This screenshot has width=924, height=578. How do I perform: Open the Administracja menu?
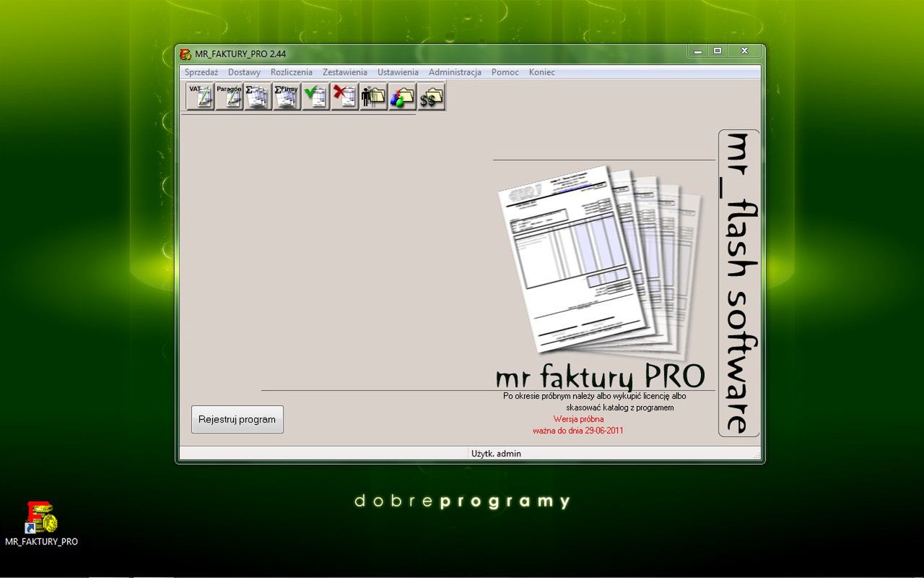[455, 72]
